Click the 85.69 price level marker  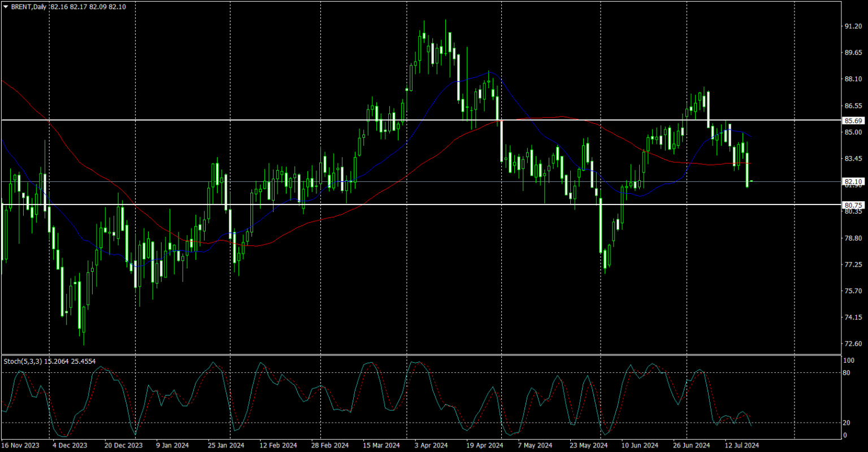pyautogui.click(x=853, y=120)
